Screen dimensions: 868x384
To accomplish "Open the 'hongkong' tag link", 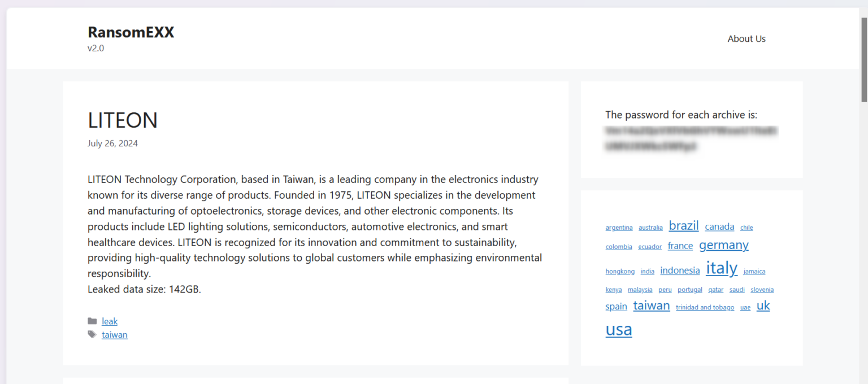I will (x=620, y=271).
